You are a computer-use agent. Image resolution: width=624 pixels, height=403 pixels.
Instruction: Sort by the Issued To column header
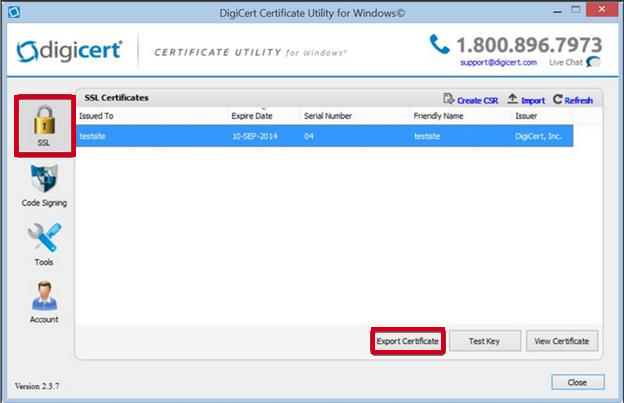pyautogui.click(x=152, y=116)
